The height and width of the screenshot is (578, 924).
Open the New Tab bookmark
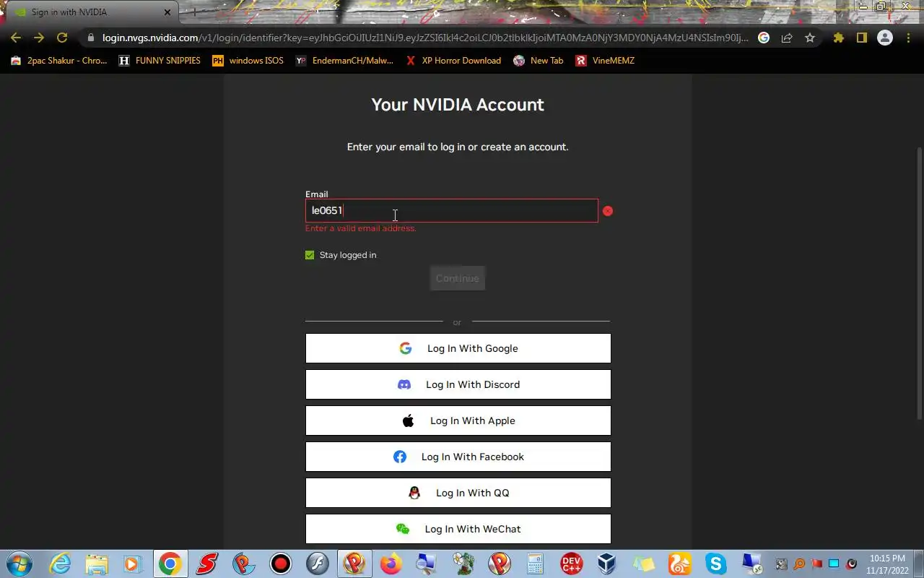pyautogui.click(x=538, y=61)
